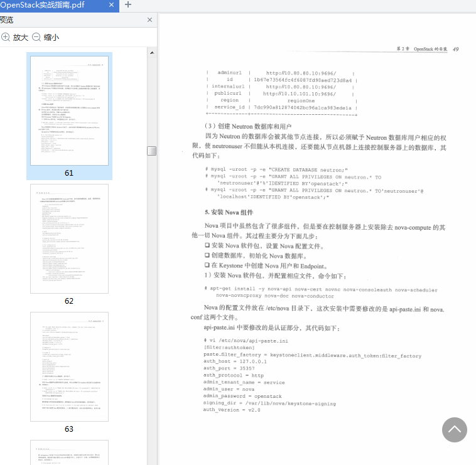Open the partially visible thumbnail below page 63
The height and width of the screenshot is (465, 476).
coord(69,452)
